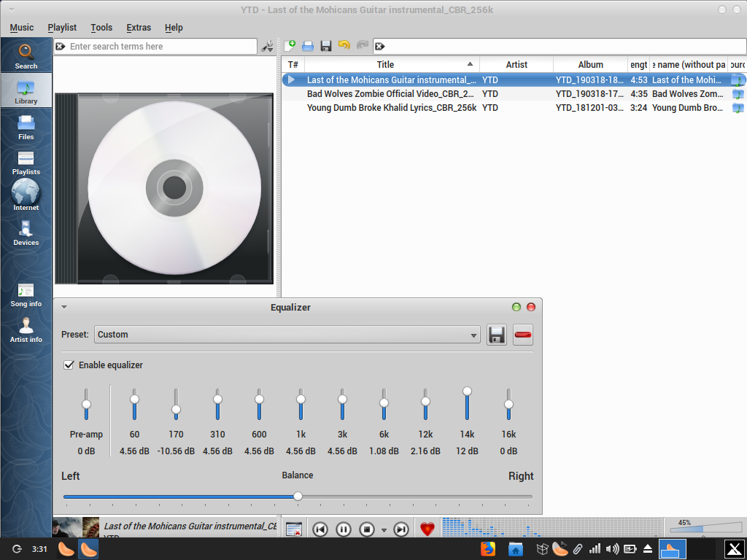
Task: Open the Search sidebar tab
Action: [26, 56]
